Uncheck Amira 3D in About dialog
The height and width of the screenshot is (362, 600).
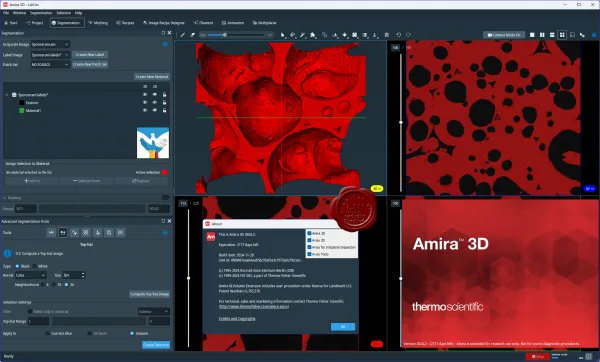[x=309, y=233]
